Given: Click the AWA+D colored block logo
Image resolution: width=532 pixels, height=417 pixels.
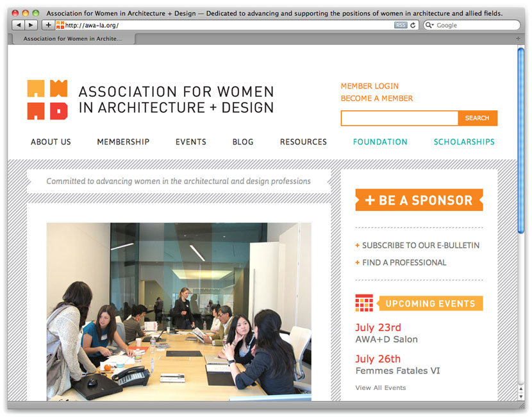Looking at the screenshot, I should 47,100.
